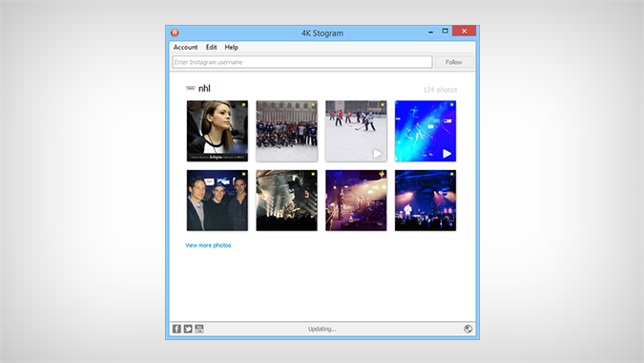Image resolution: width=644 pixels, height=363 pixels.
Task: Click the globe icon in status bar
Action: coord(467,329)
